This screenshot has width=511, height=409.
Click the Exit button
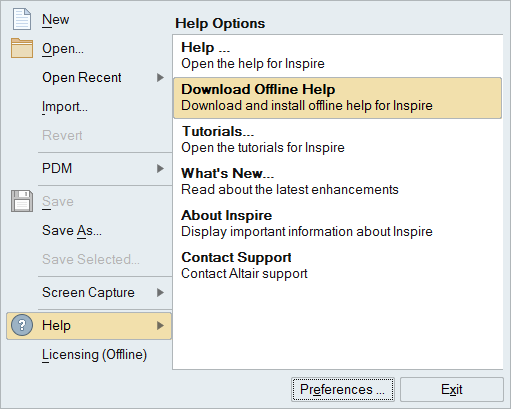point(452,389)
